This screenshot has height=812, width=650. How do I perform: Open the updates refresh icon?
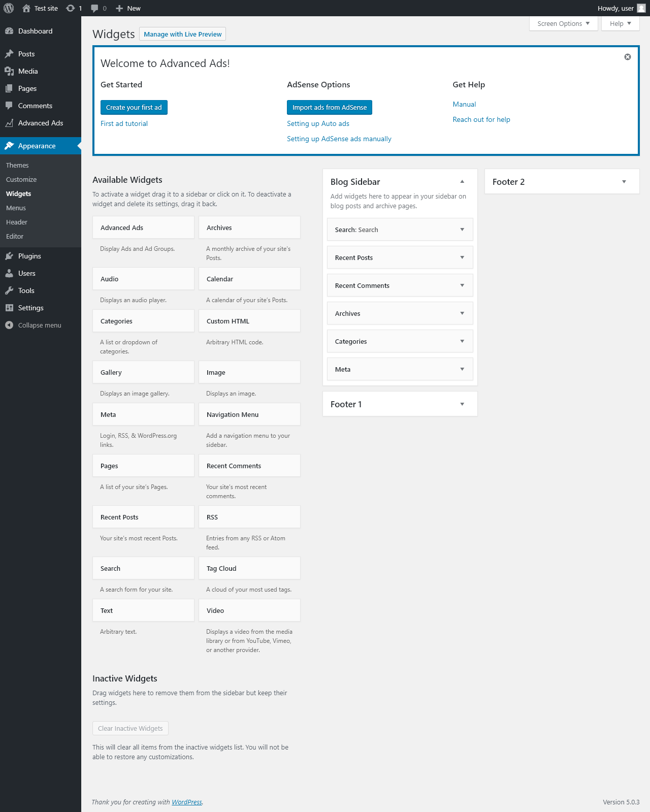71,8
